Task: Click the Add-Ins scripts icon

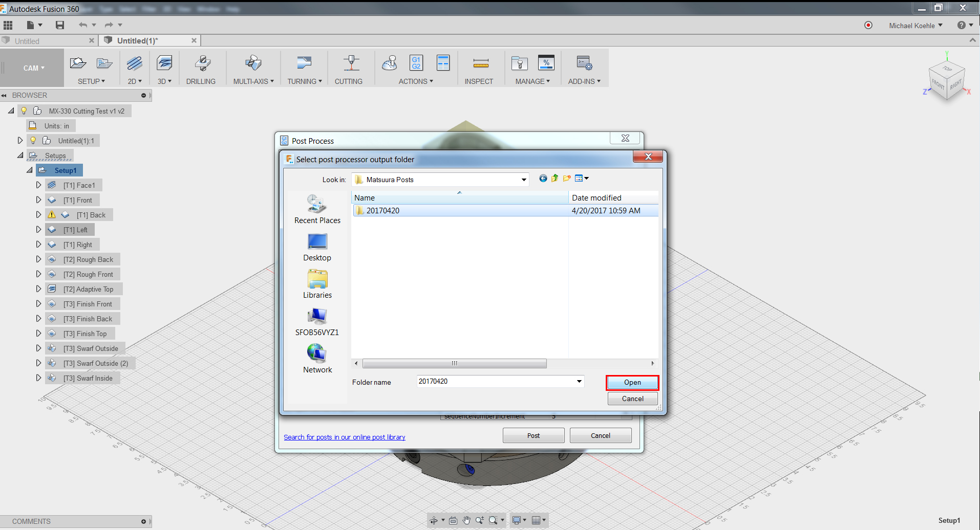Action: 584,63
